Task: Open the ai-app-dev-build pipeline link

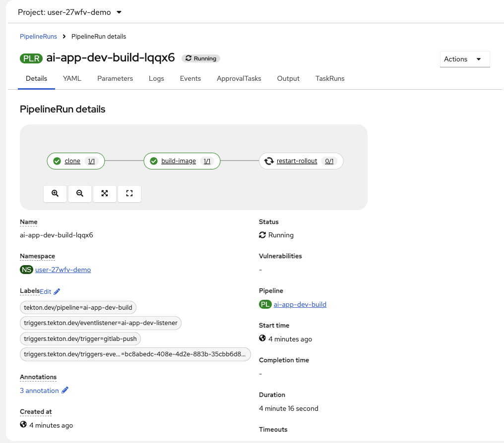Action: (x=300, y=304)
